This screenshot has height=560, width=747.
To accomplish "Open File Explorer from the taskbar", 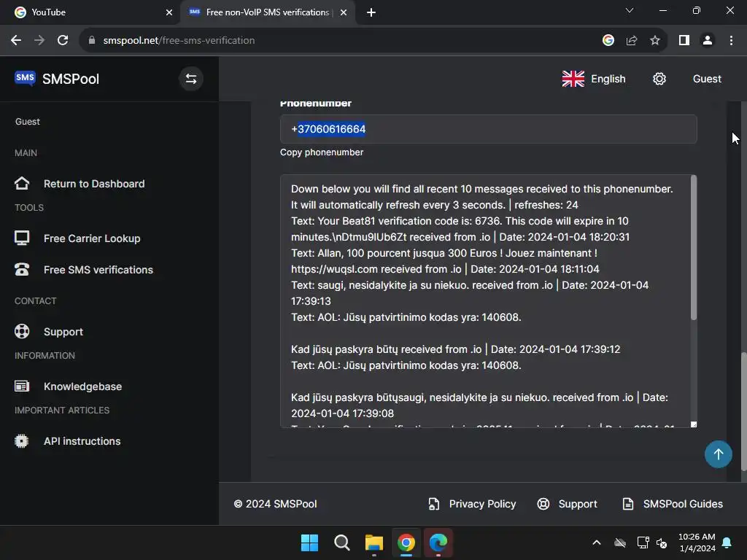I will 374,542.
